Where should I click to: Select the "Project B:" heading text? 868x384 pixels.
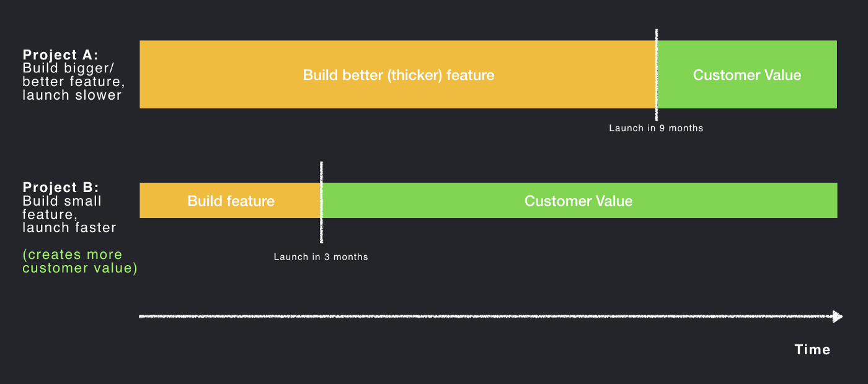pos(61,187)
